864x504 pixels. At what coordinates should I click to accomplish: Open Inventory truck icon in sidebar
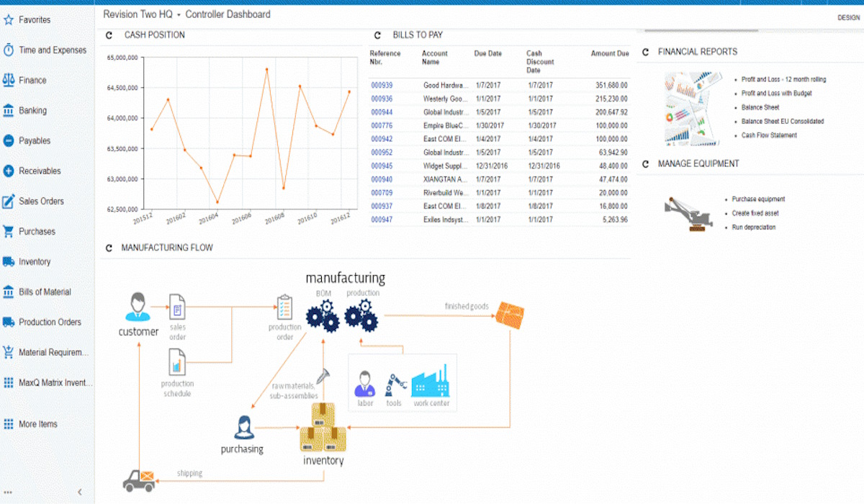[9, 262]
